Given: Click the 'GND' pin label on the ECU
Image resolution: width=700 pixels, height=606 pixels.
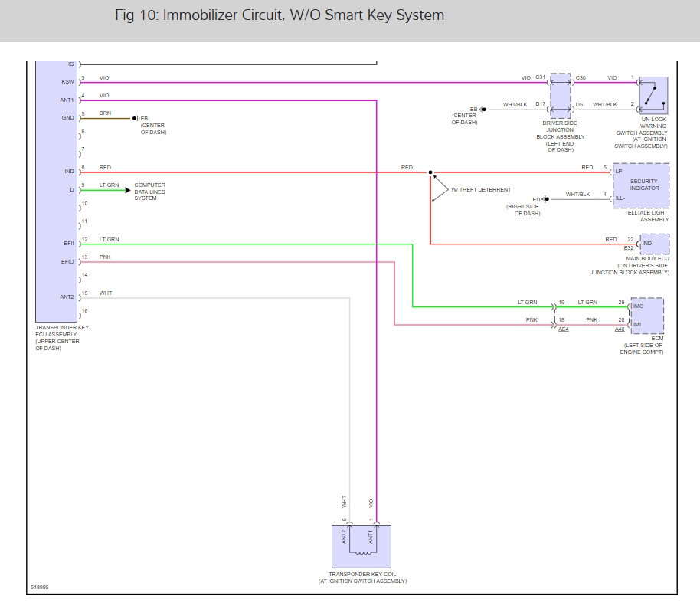Looking at the screenshot, I should (68, 118).
